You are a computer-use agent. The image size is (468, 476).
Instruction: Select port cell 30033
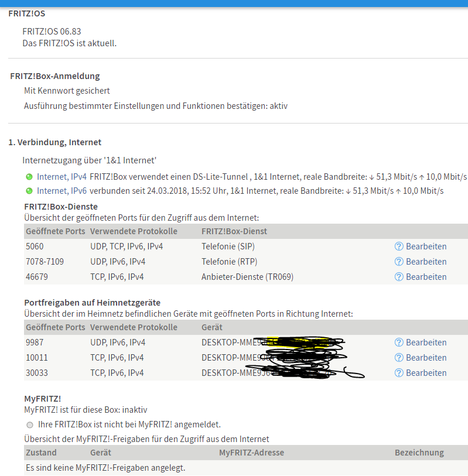point(37,372)
